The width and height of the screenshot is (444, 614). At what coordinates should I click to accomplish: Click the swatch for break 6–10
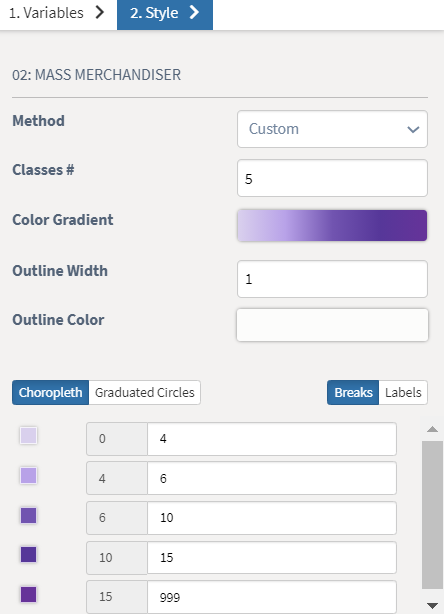click(x=28, y=515)
